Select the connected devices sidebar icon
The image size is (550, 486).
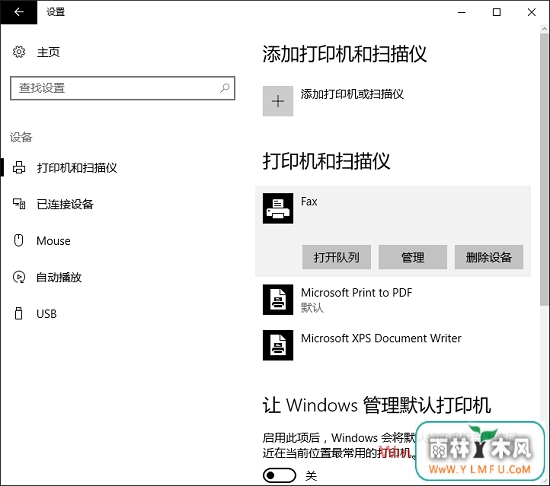point(19,204)
